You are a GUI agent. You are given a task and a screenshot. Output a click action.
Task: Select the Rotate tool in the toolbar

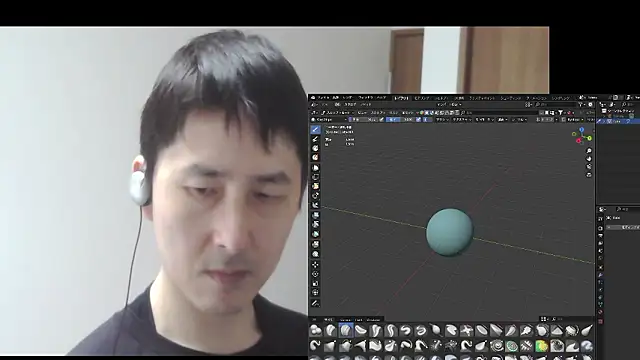point(315,274)
